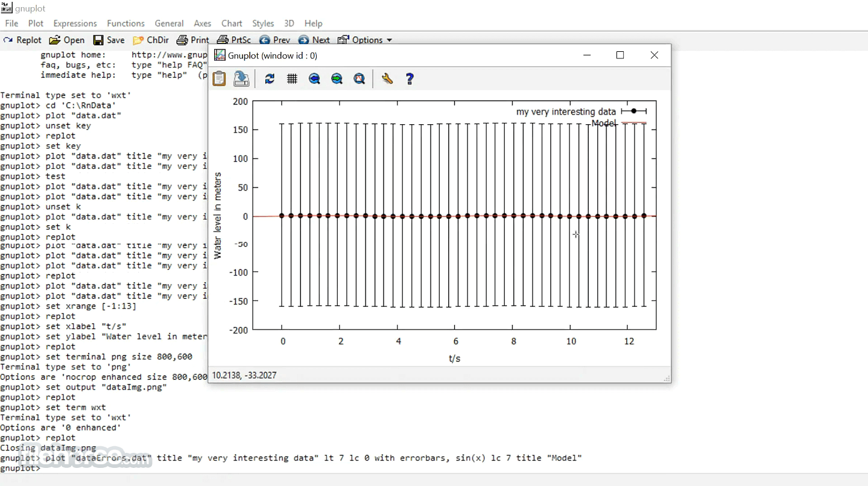Screen dimensions: 868x486
Task: Click the Prev toolbar button
Action: pos(274,40)
